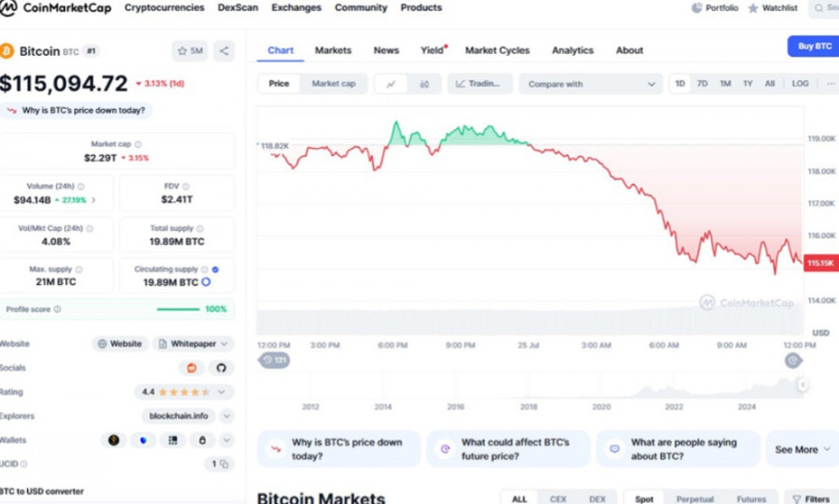
Task: Select the line chart style icon
Action: click(x=391, y=84)
